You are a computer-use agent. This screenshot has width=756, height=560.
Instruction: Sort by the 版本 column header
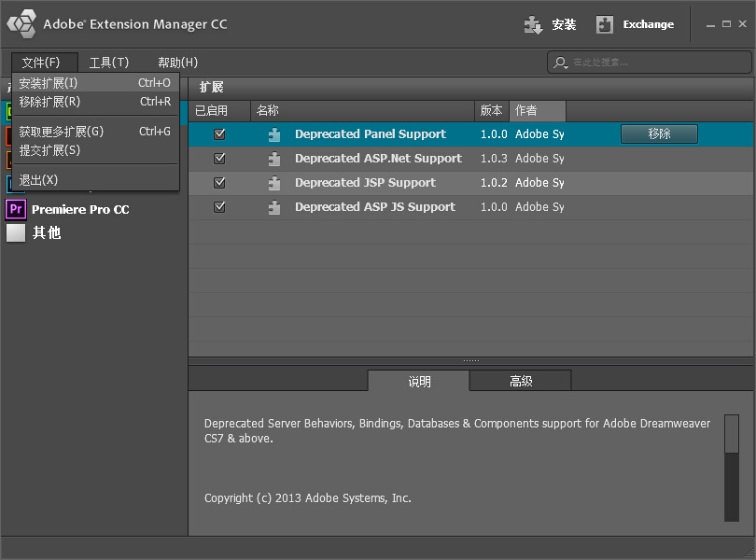click(x=492, y=111)
